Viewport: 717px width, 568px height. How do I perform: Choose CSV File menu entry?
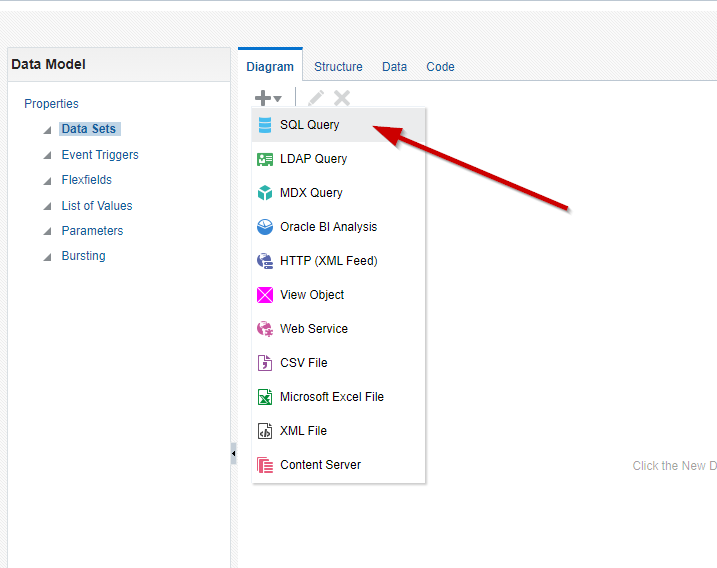(x=303, y=363)
